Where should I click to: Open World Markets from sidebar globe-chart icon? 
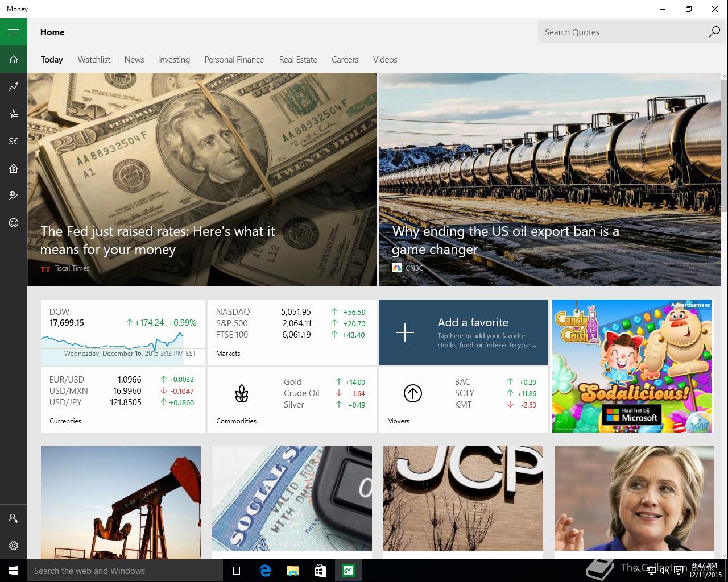(x=14, y=196)
